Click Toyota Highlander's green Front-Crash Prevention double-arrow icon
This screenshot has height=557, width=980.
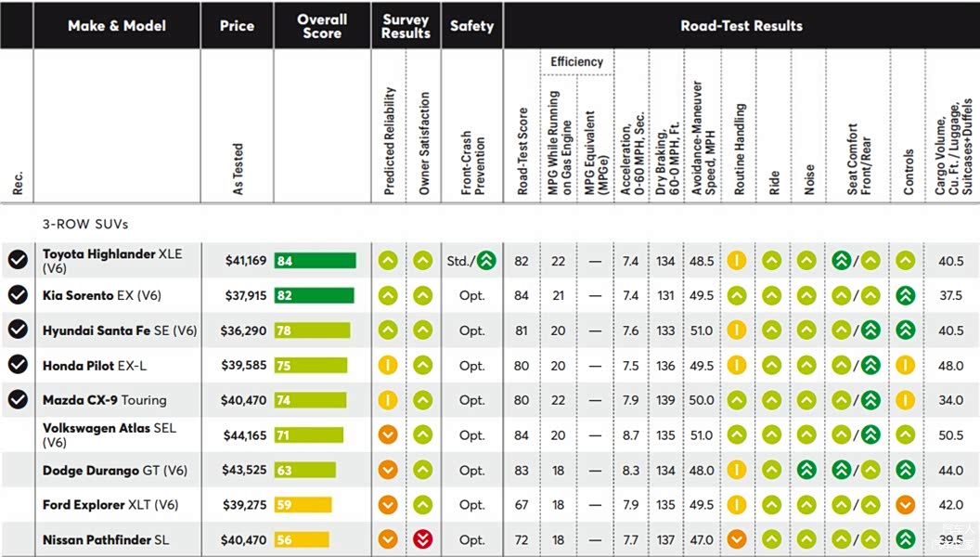(487, 260)
